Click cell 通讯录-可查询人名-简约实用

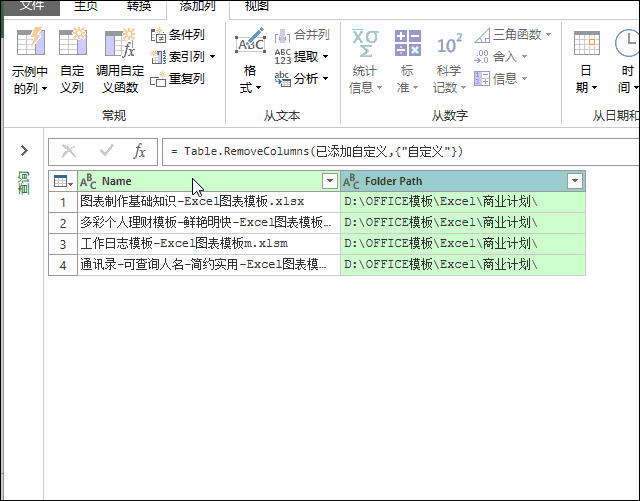click(209, 265)
